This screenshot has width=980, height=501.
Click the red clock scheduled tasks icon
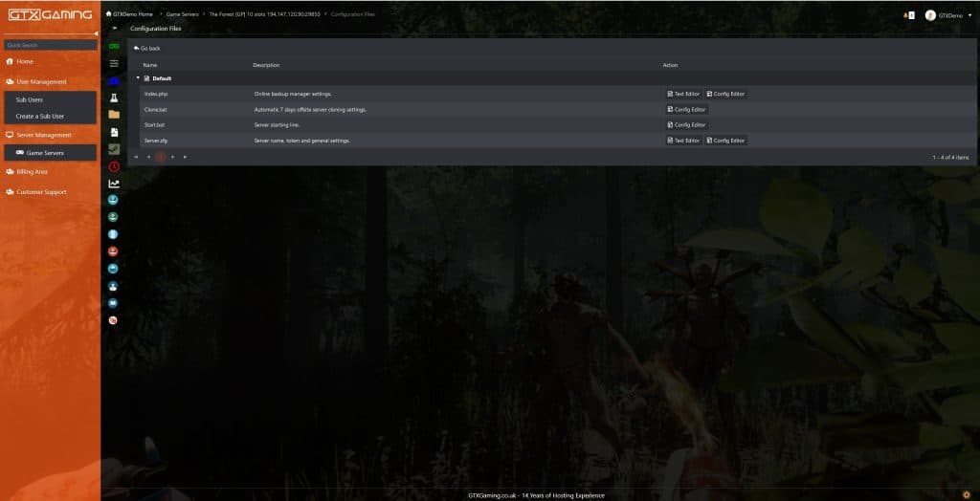click(114, 166)
